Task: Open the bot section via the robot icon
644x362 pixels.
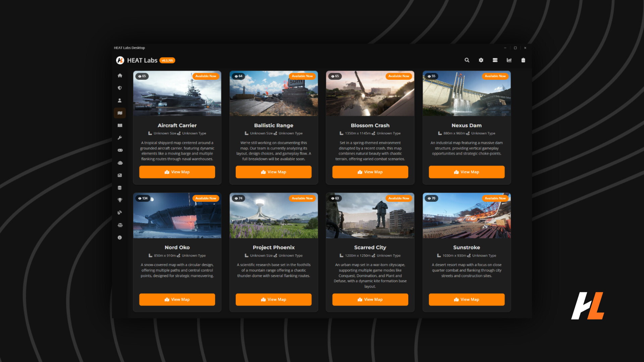Action: (x=120, y=163)
